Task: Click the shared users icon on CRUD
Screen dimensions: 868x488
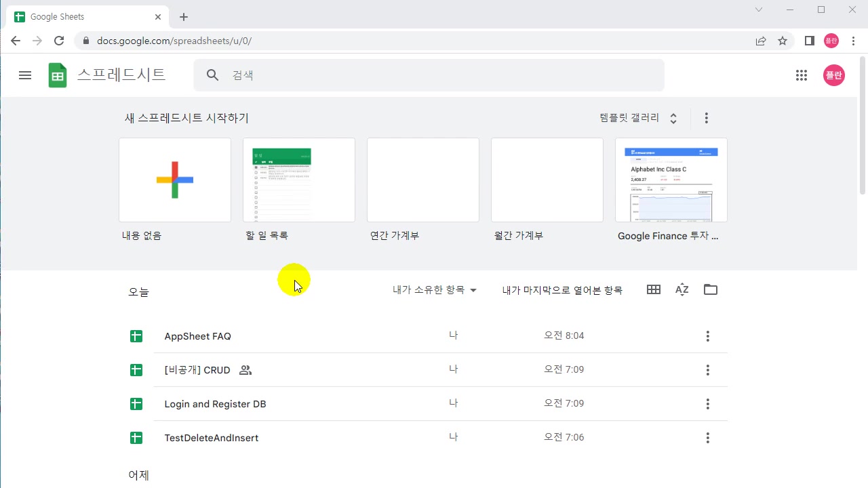Action: point(245,370)
